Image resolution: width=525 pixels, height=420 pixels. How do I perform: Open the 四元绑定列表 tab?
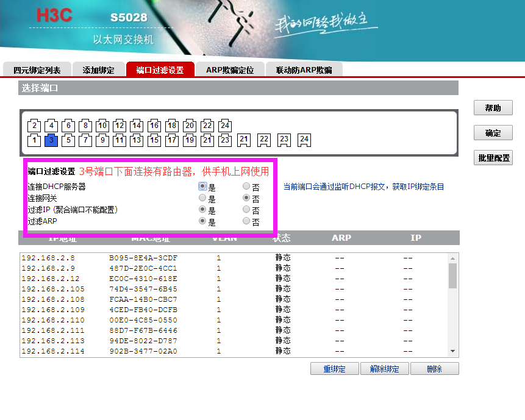pos(37,69)
